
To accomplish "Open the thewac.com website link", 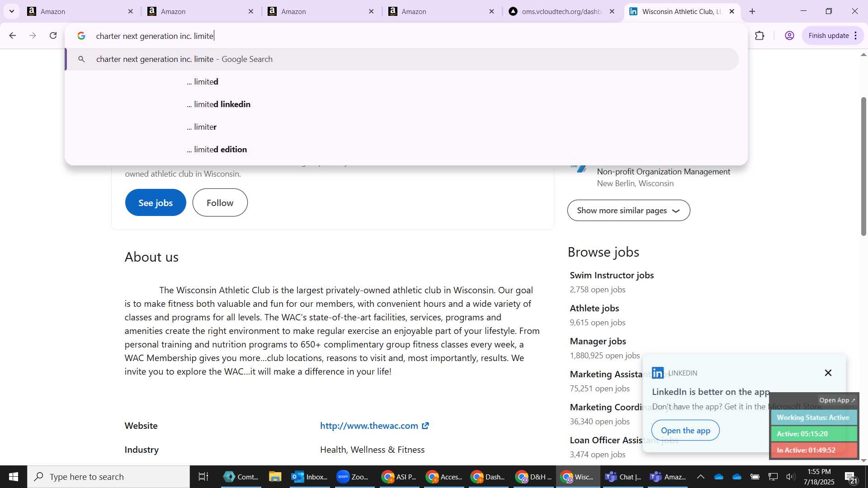I will pyautogui.click(x=374, y=426).
